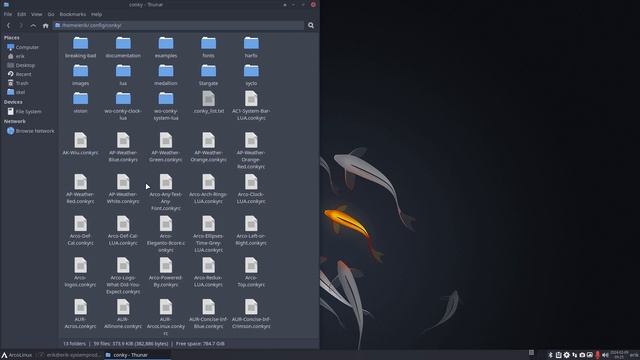Screen dimensions: 640x360
Task: Navigate to the parent folder with the up arrow
Action: pyautogui.click(x=33, y=25)
